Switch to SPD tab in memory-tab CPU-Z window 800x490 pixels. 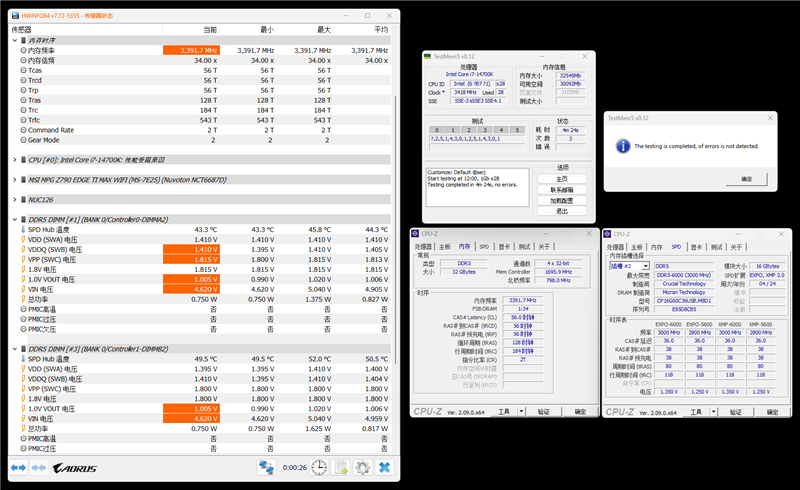(484, 247)
